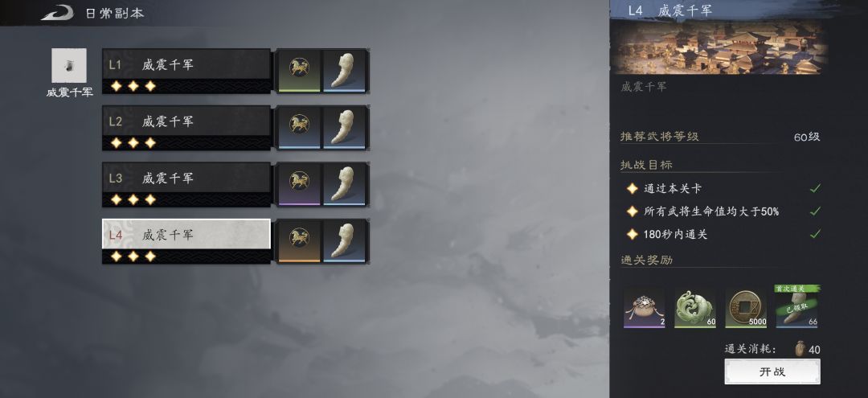
Task: Select the L3 威震千军 stage
Action: (x=186, y=185)
